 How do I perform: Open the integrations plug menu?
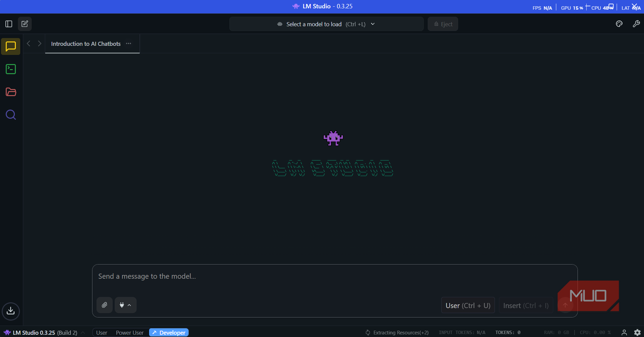[x=125, y=305]
